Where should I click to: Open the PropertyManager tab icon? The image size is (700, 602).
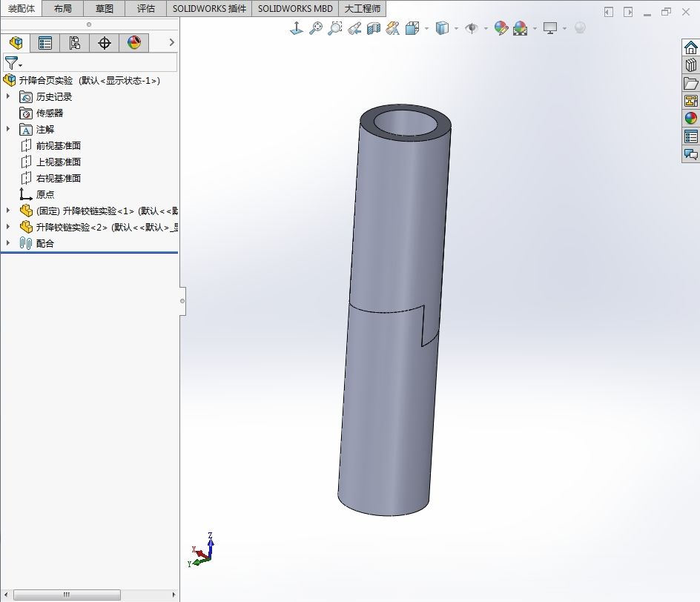(x=45, y=43)
